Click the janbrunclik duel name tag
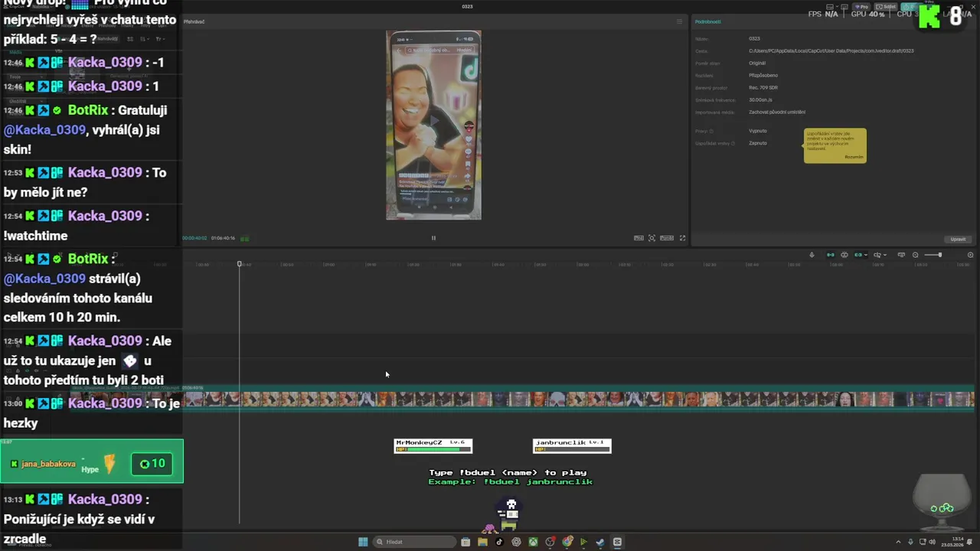Image resolution: width=980 pixels, height=551 pixels. (572, 445)
